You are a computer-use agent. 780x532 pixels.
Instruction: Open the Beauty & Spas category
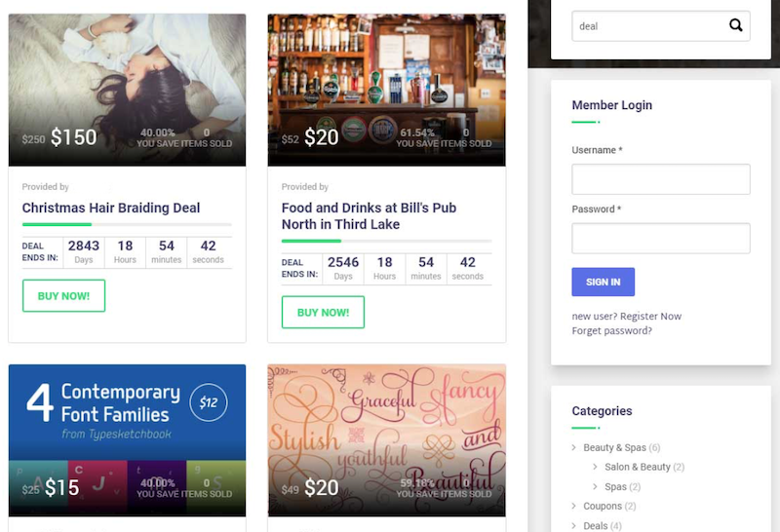(614, 448)
